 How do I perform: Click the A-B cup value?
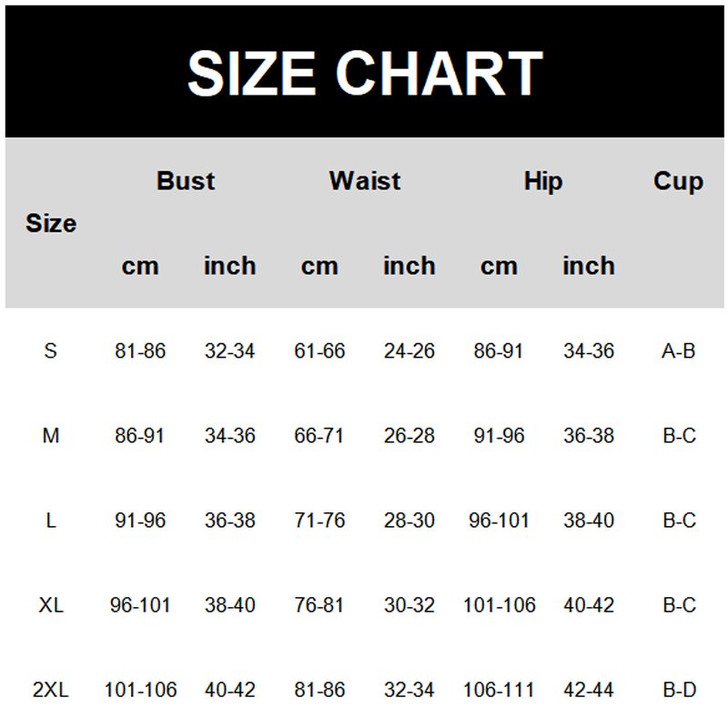678,350
